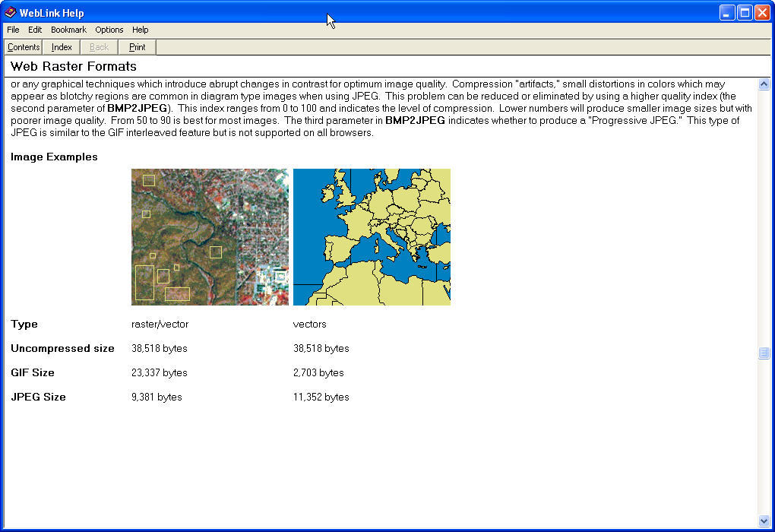This screenshot has width=775, height=532.
Task: Click the JPEG Size row label
Action: coord(38,397)
